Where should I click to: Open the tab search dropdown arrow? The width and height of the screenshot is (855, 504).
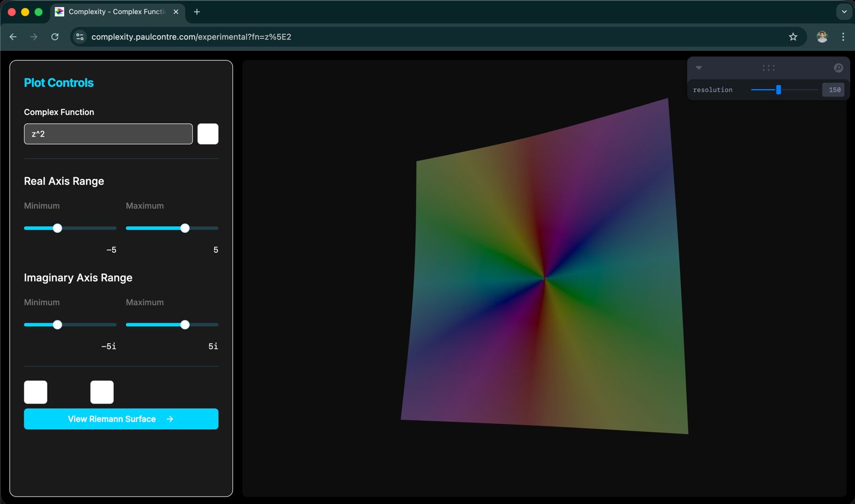point(844,12)
